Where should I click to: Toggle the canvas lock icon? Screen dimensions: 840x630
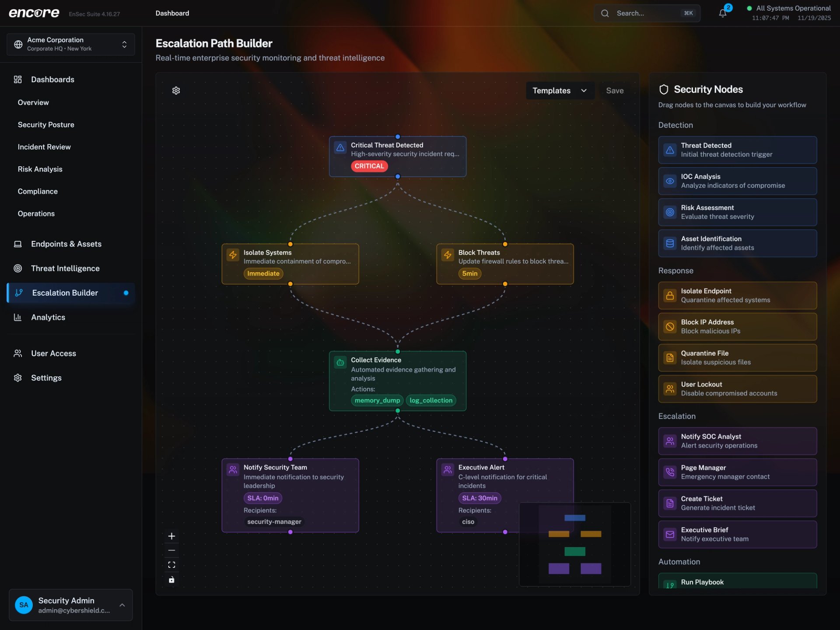pos(171,580)
